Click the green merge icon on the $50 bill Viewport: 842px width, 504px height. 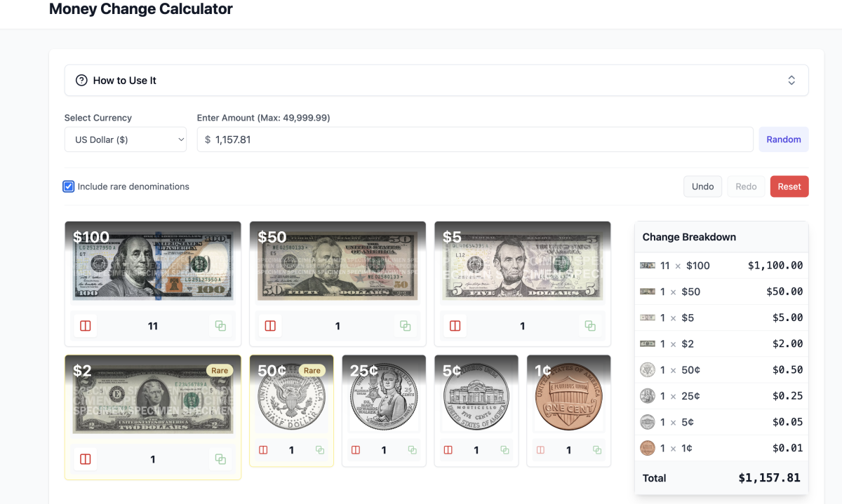pos(405,325)
